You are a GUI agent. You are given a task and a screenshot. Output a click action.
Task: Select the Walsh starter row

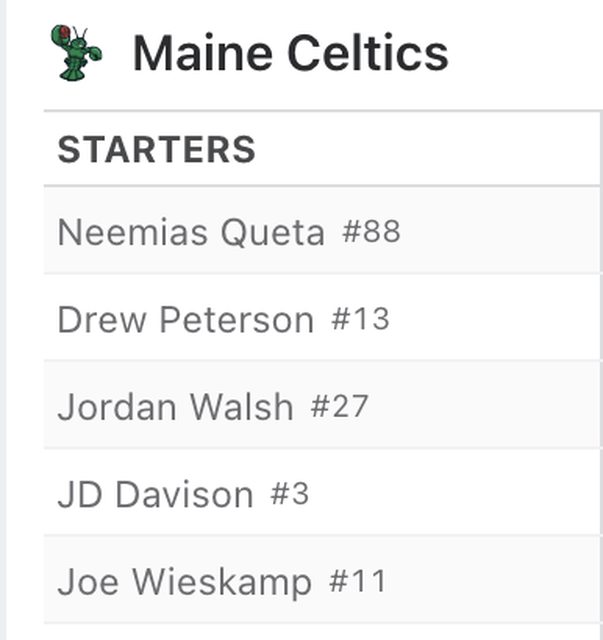[x=480, y=407]
